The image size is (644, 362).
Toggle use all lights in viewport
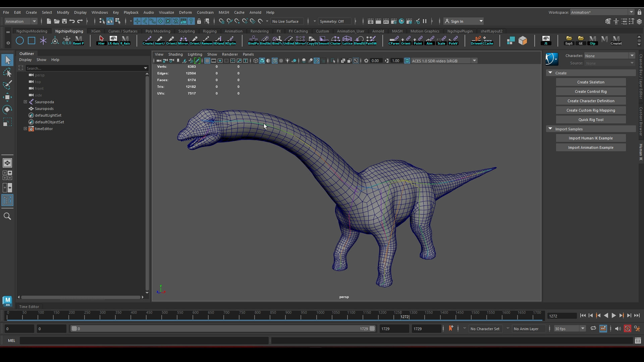pyautogui.click(x=287, y=61)
